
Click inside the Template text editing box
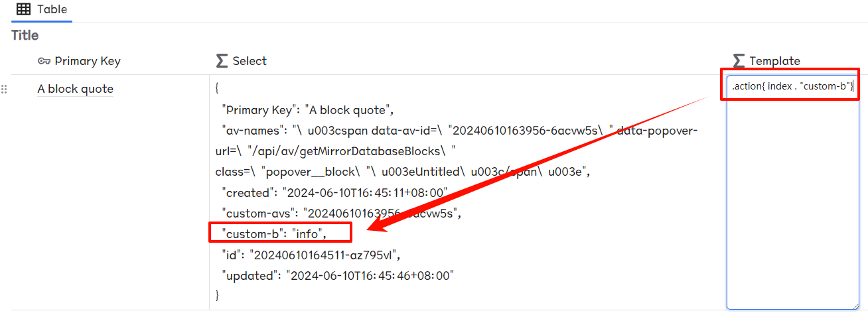(x=793, y=199)
